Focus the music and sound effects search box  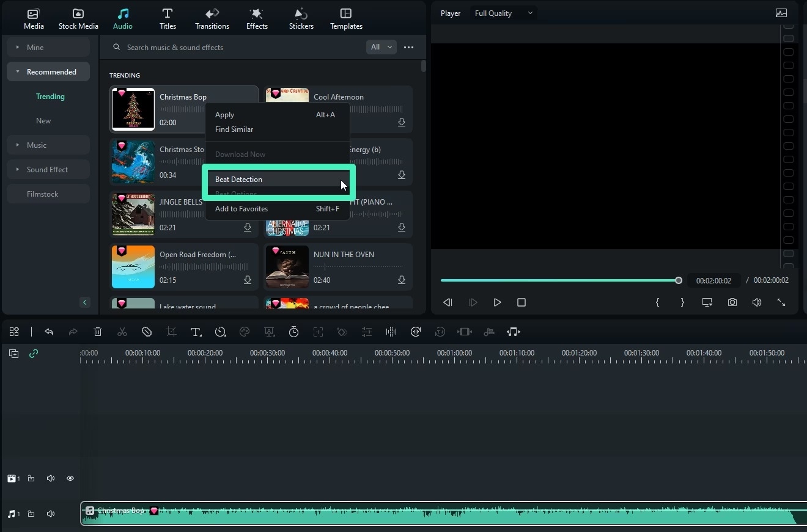235,47
